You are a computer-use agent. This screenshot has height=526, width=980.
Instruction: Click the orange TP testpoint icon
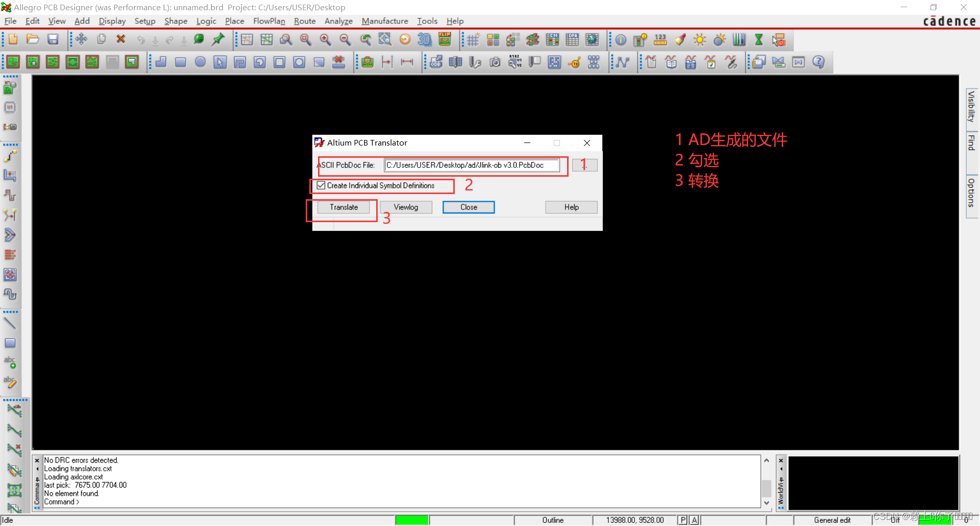coord(574,62)
